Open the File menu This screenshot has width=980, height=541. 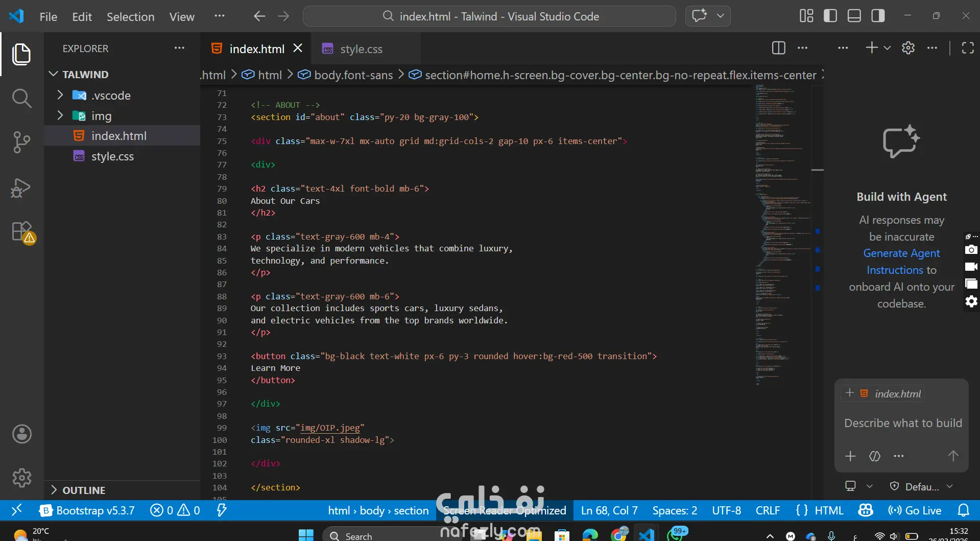click(49, 17)
